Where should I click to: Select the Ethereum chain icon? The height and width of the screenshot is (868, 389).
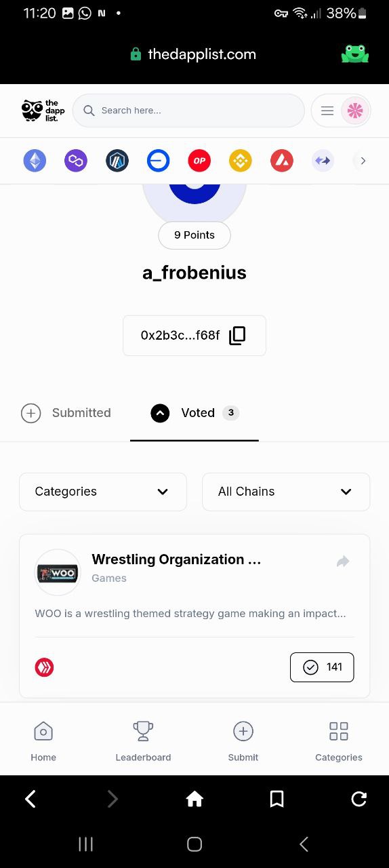click(x=35, y=161)
